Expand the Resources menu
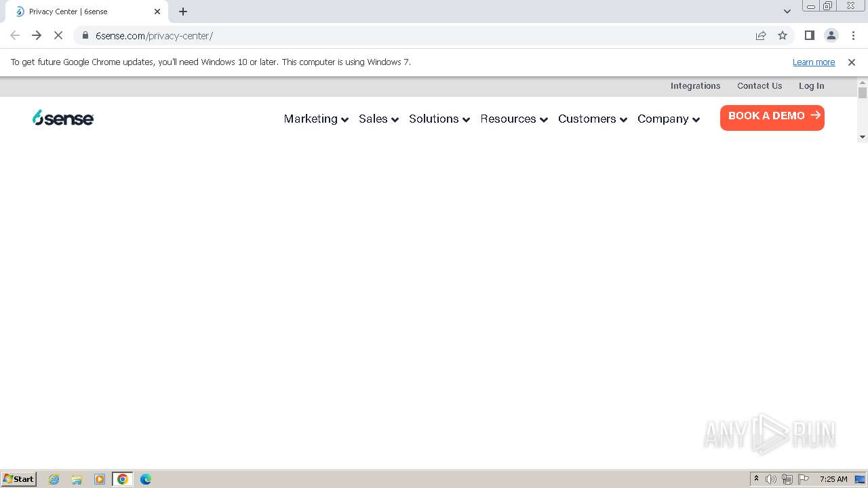Image resolution: width=868 pixels, height=488 pixels. pyautogui.click(x=514, y=119)
